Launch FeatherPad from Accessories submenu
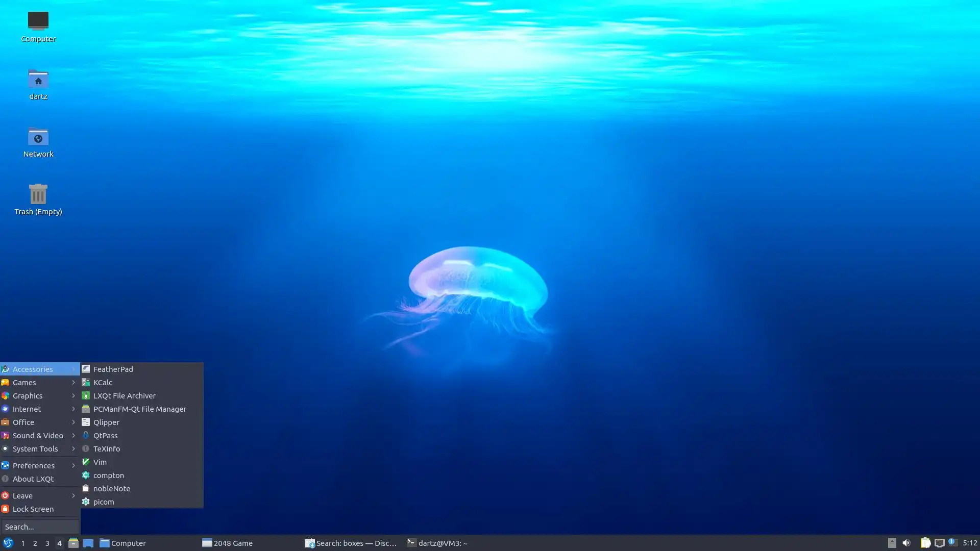The width and height of the screenshot is (980, 551). point(113,369)
